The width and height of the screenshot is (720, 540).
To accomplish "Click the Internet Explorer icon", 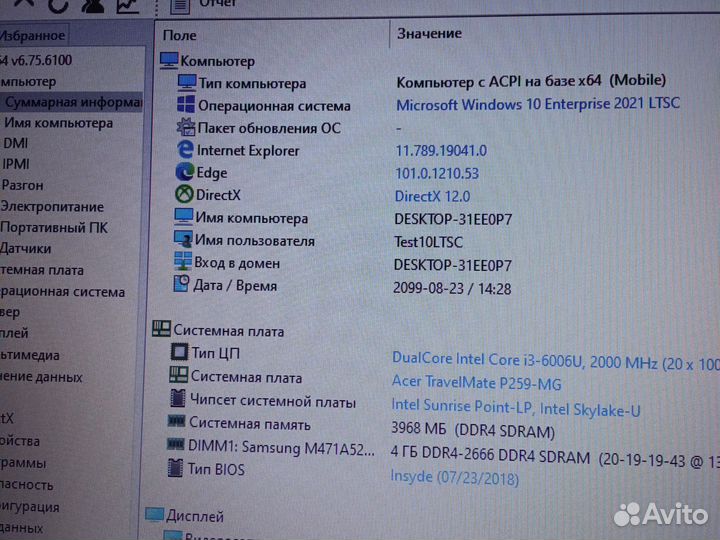I will coord(185,150).
